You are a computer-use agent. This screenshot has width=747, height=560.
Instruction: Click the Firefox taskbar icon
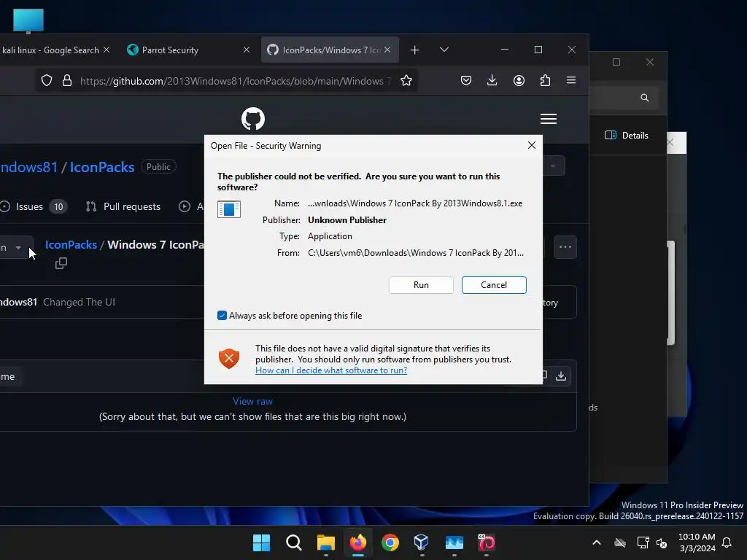pos(357,542)
